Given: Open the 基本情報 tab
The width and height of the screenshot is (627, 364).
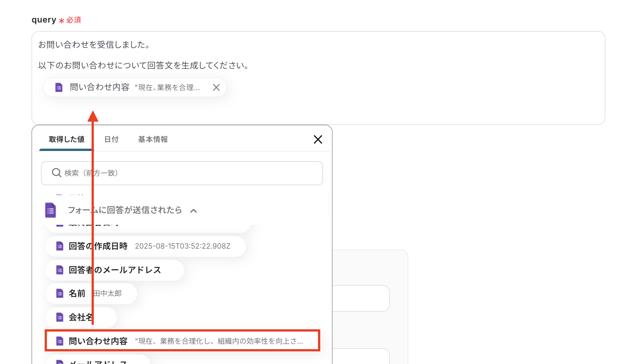Looking at the screenshot, I should 153,139.
